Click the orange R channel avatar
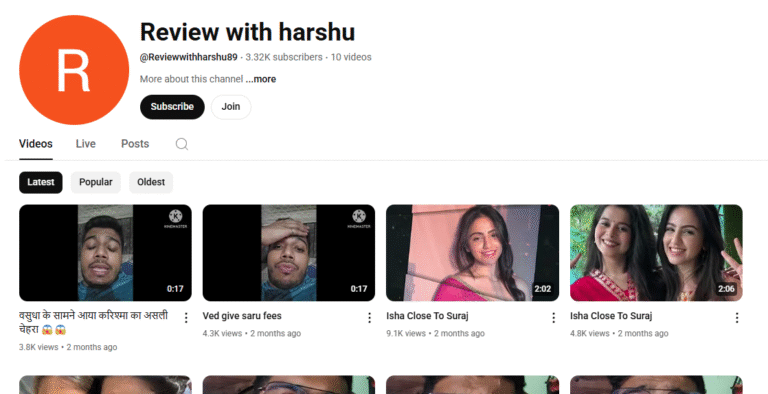 (x=74, y=70)
